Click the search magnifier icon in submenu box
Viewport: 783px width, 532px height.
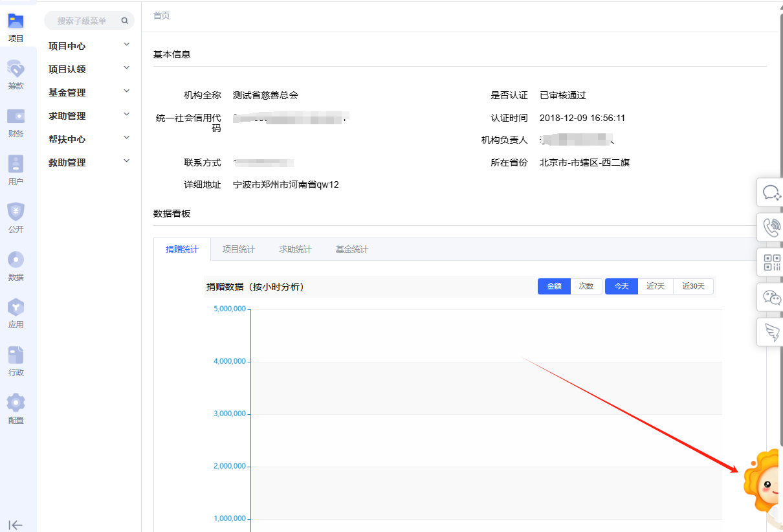coord(125,21)
